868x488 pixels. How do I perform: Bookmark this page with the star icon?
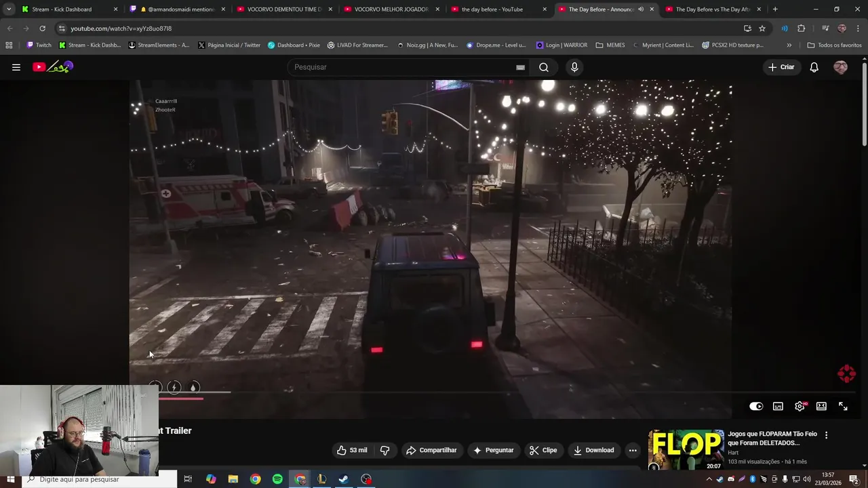pyautogui.click(x=762, y=28)
